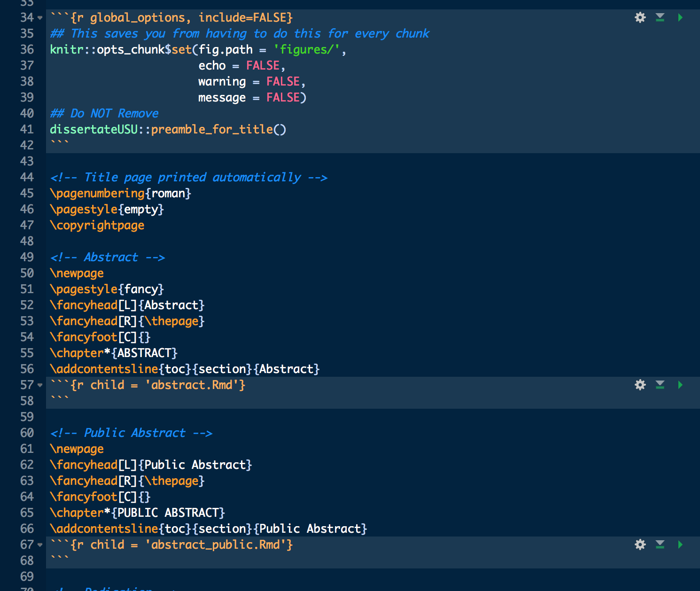Screen dimensions: 700x591
Task: Click on \chapter*{ABSTRACT} line
Action: click(114, 353)
